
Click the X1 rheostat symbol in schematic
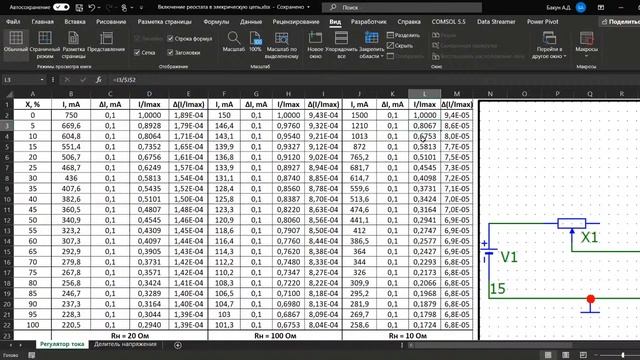pos(571,223)
